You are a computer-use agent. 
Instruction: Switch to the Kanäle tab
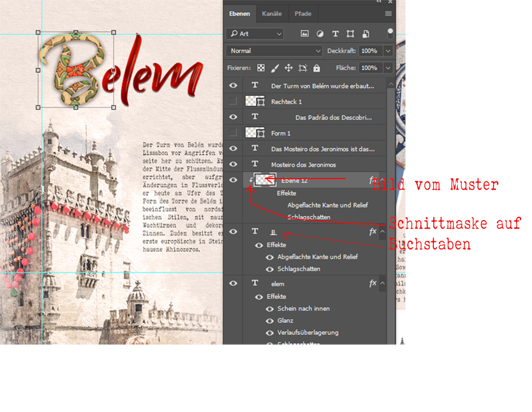coord(272,14)
